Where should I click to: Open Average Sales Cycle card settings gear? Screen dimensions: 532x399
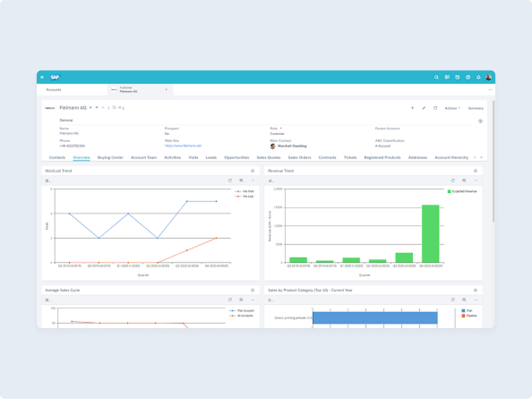click(x=253, y=290)
